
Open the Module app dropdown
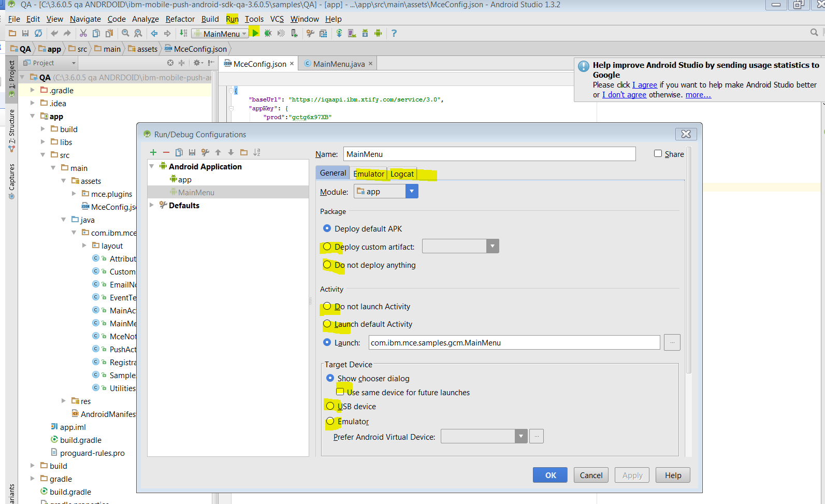412,192
